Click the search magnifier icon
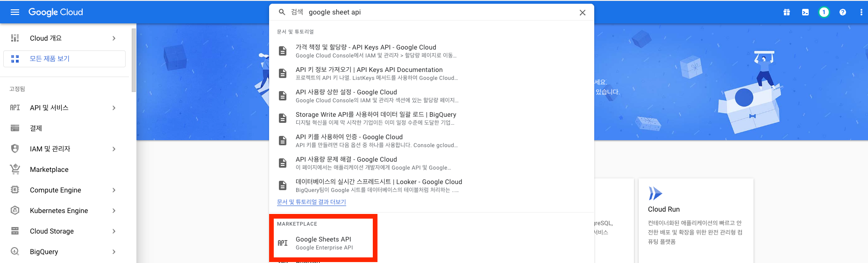This screenshot has height=263, width=868. click(282, 12)
